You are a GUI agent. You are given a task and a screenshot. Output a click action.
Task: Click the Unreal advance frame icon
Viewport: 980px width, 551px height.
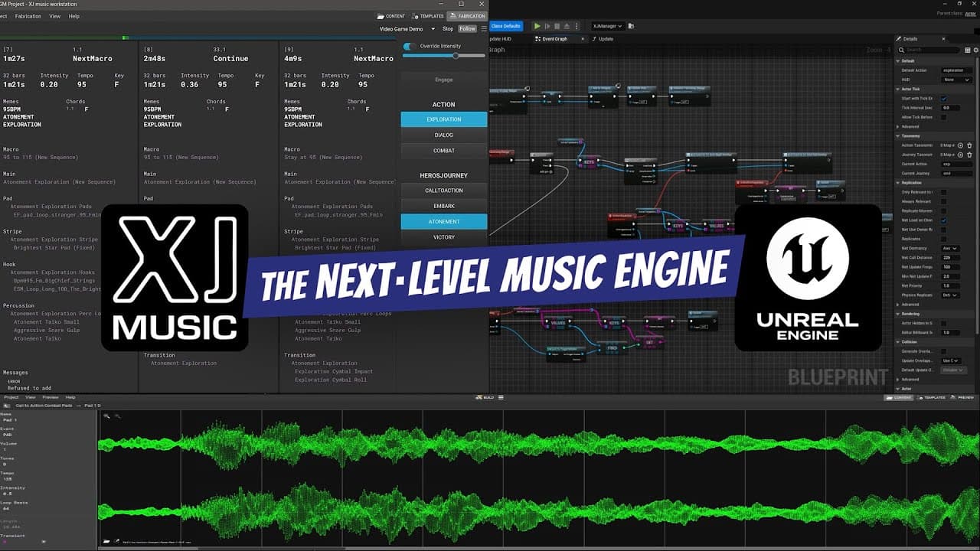[548, 26]
